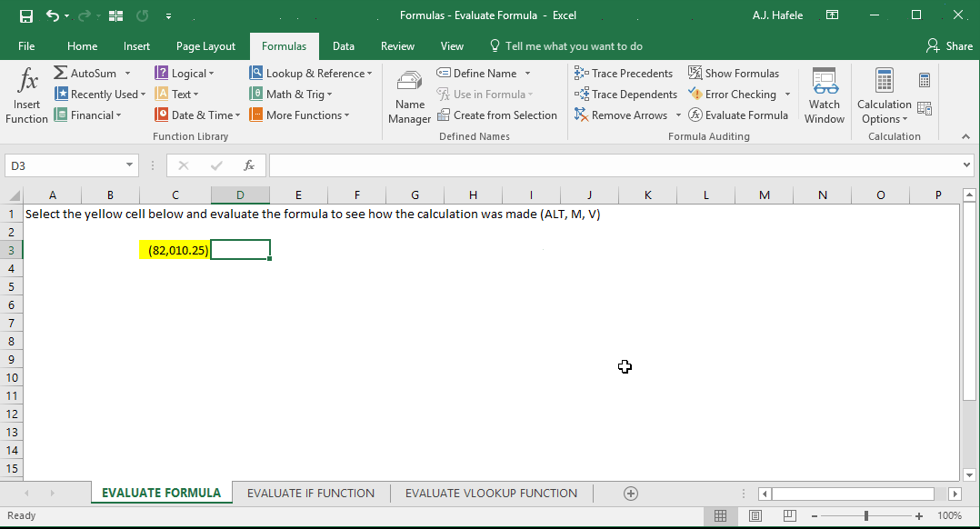Click Trace Dependents

coord(625,95)
